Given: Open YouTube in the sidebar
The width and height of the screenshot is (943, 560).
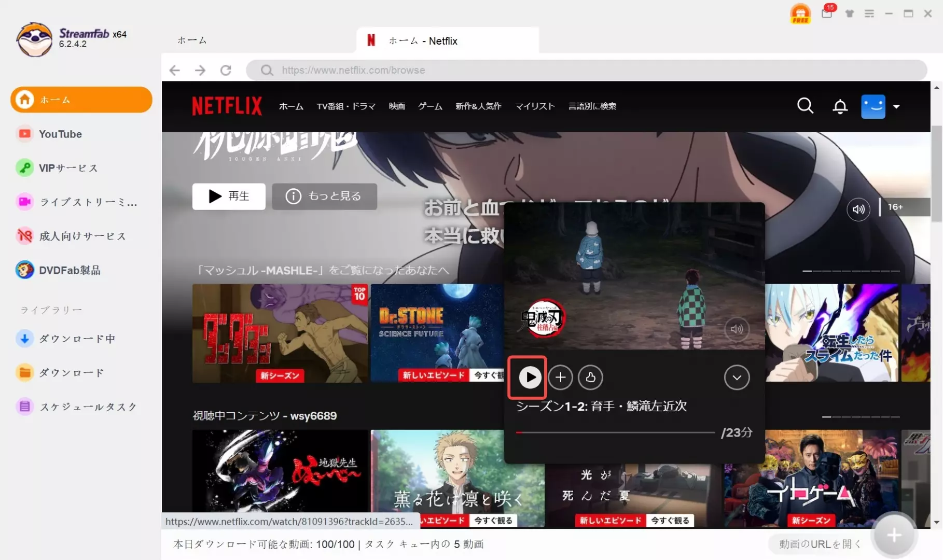Looking at the screenshot, I should click(x=60, y=134).
